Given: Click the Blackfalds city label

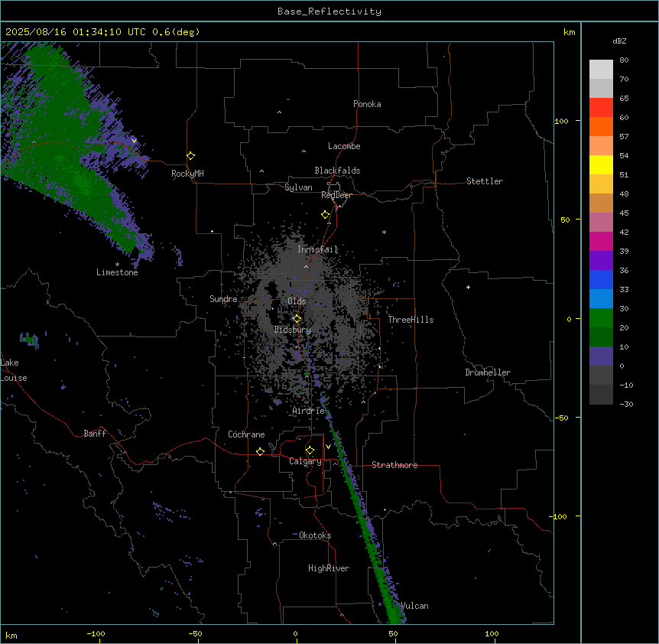Looking at the screenshot, I should click(337, 171).
